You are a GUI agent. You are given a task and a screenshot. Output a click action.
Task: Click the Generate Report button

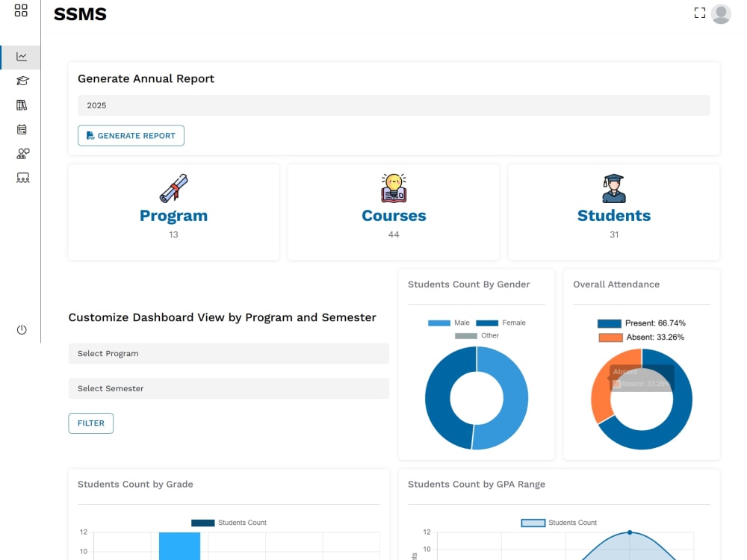[x=131, y=136]
